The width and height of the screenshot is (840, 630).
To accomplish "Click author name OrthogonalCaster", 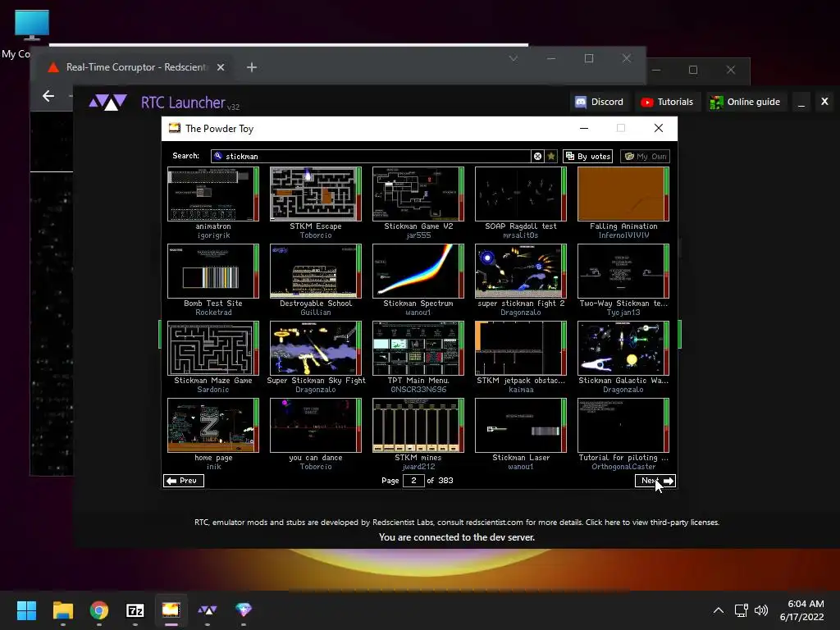I will click(623, 467).
